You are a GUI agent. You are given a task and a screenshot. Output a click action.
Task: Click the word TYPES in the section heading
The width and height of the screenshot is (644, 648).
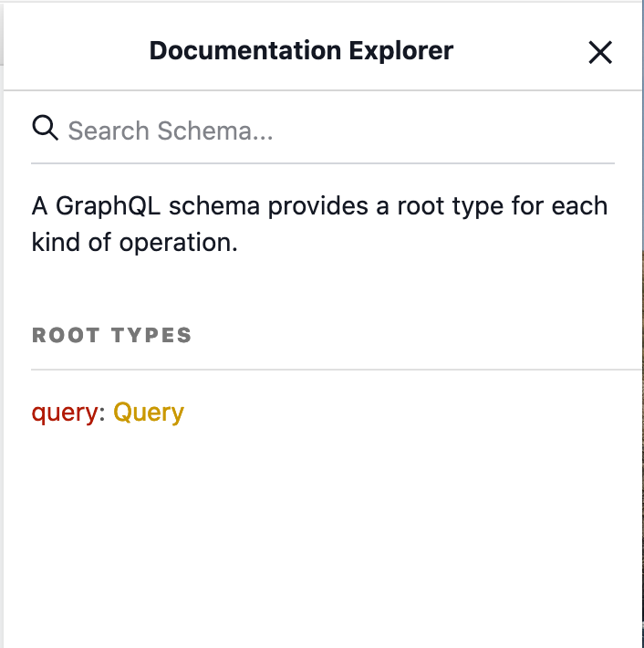coord(151,335)
